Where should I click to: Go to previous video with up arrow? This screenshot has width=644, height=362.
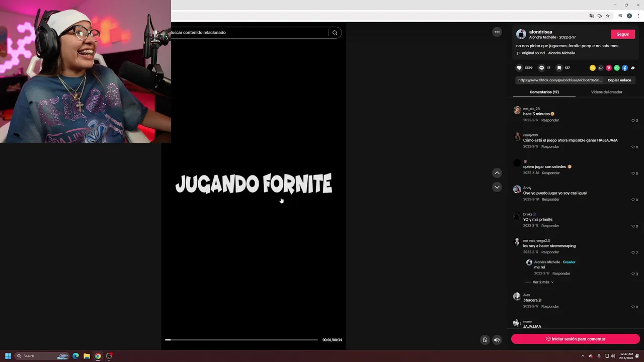click(497, 173)
